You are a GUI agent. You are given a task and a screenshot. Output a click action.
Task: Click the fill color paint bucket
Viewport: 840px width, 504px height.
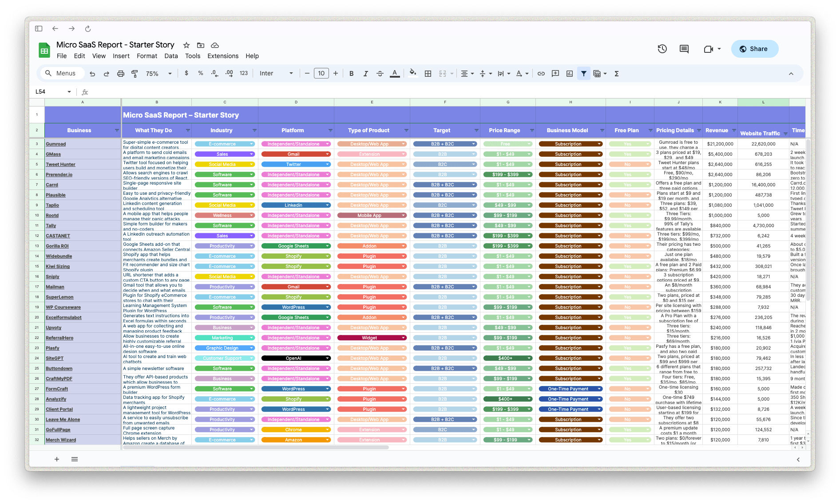click(x=412, y=73)
